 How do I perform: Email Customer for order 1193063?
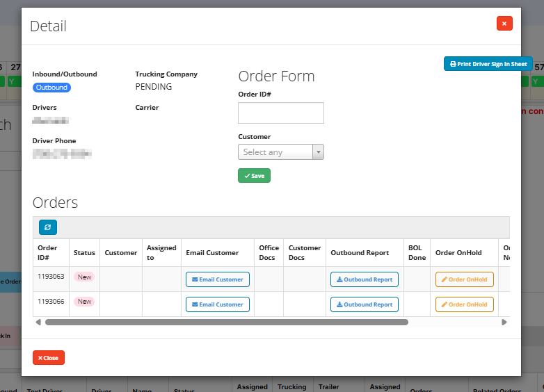[x=217, y=279]
